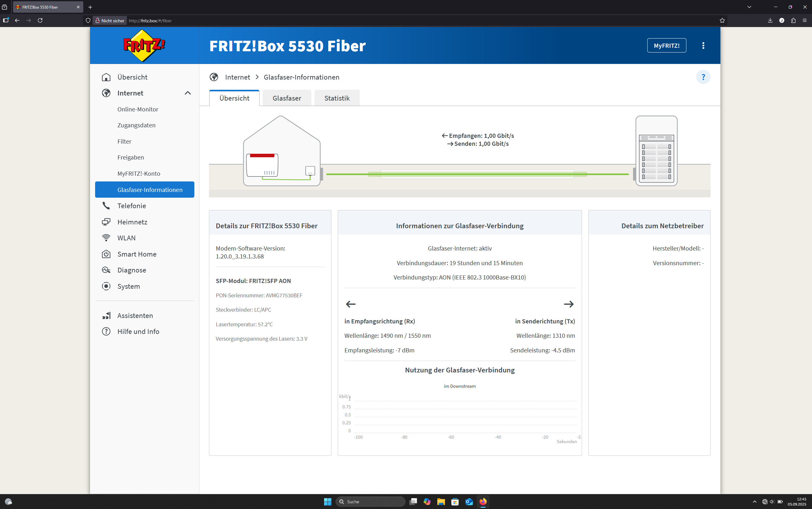Open the list all tabs dropdown
The height and width of the screenshot is (509, 812).
749,7
